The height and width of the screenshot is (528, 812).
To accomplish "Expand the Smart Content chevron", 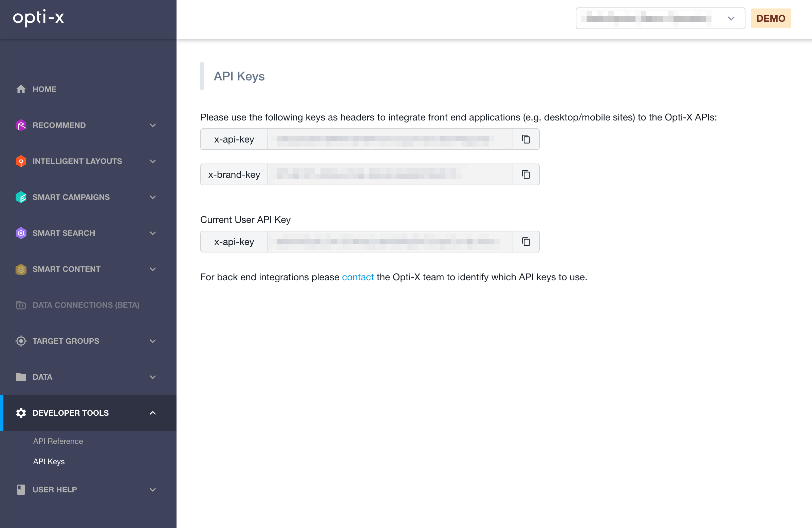I will (153, 269).
